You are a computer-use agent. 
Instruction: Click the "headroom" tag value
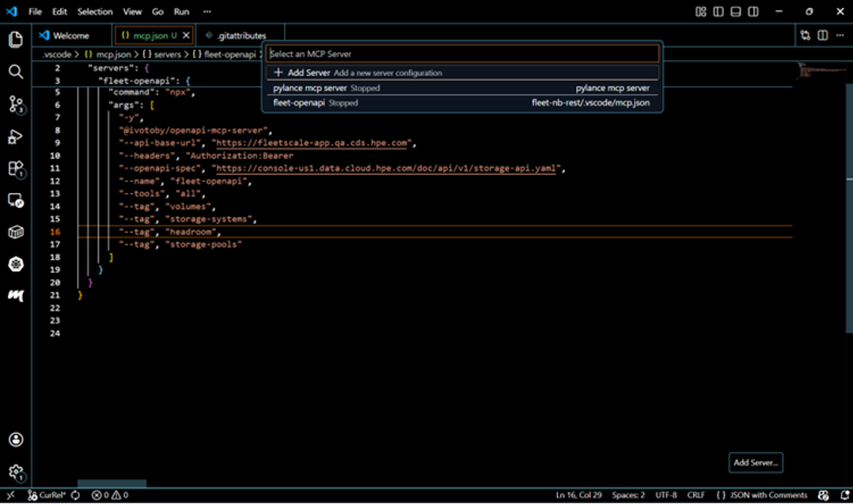[x=191, y=232]
